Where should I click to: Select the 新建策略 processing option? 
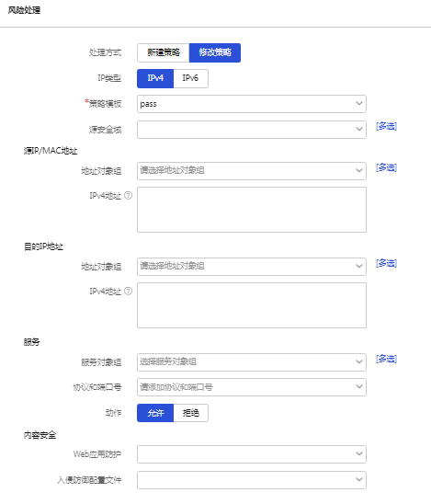coord(164,52)
